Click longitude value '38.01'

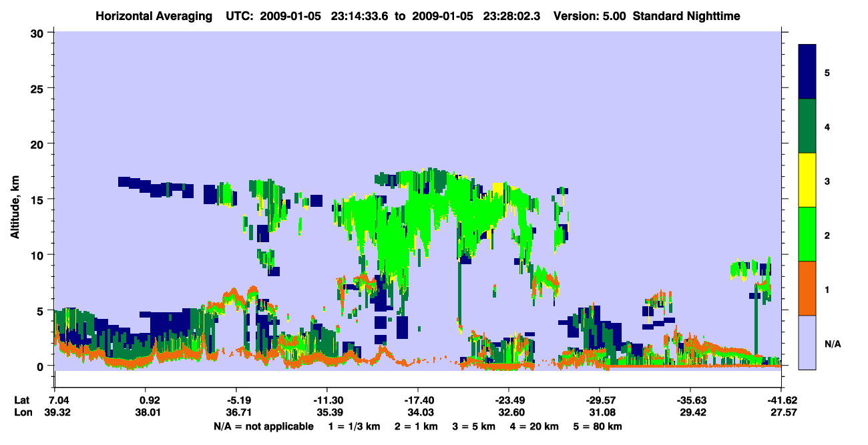(150, 413)
